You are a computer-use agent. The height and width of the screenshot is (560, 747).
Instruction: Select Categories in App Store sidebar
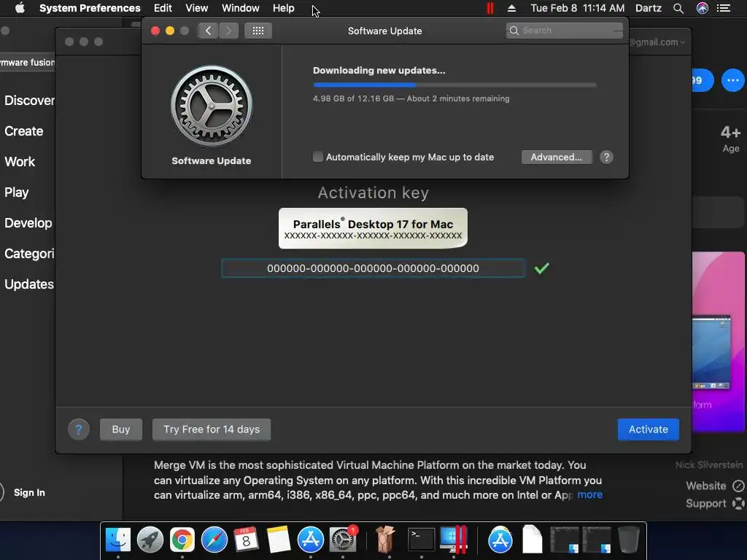point(29,253)
